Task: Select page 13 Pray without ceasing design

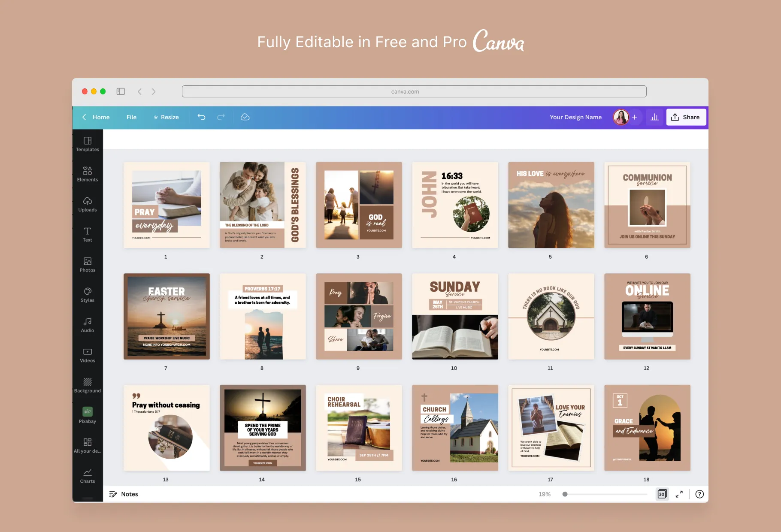Action: pyautogui.click(x=166, y=428)
